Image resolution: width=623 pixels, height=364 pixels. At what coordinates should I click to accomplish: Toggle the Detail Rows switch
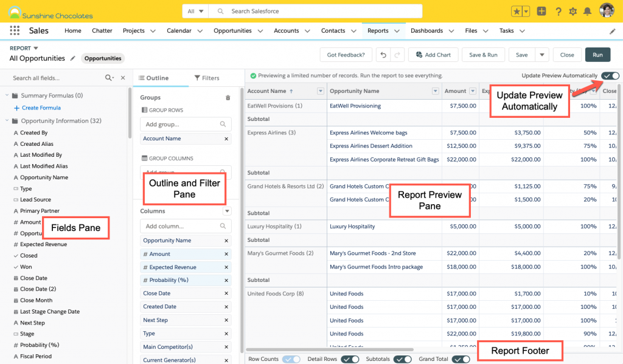pyautogui.click(x=350, y=359)
